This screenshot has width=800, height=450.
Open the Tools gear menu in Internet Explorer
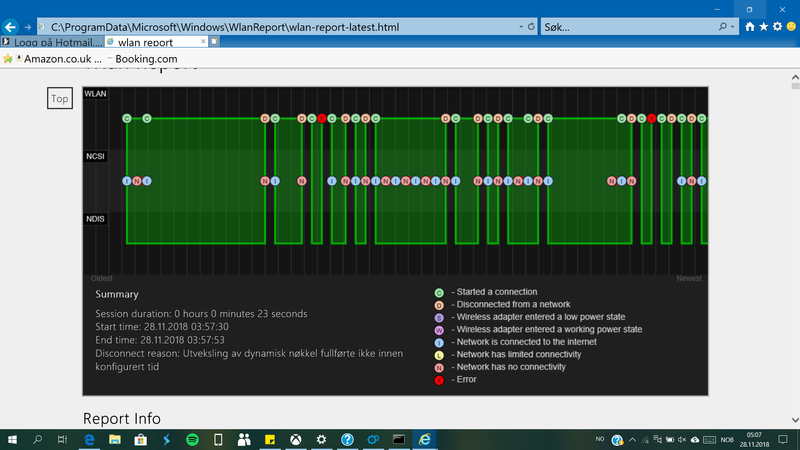pyautogui.click(x=777, y=27)
